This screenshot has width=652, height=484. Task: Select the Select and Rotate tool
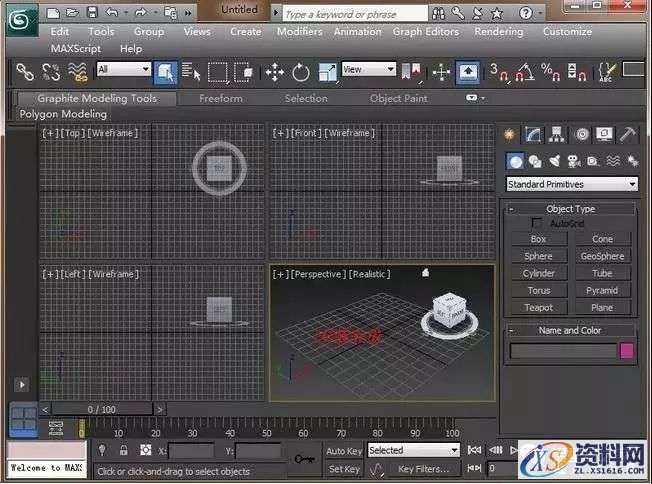click(301, 73)
